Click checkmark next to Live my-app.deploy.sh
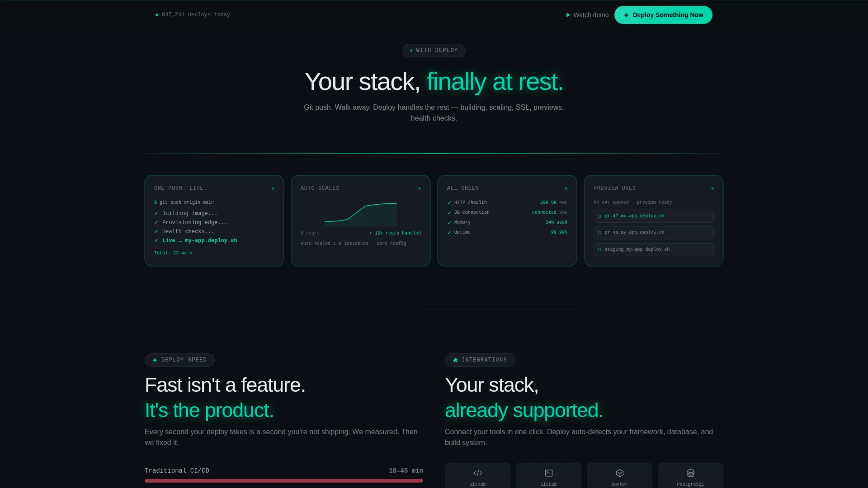 tap(156, 240)
